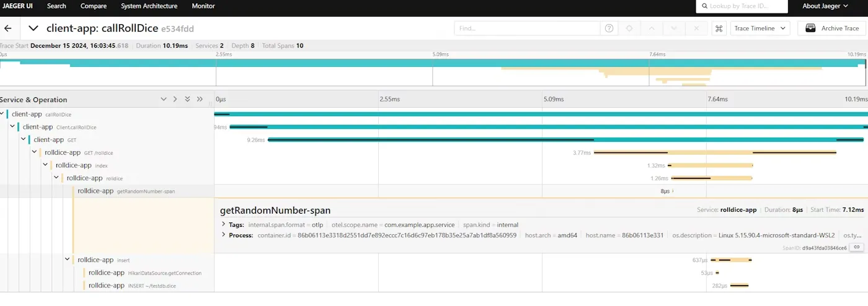Collapse the rolldice-app GET /rolldice span
Image resolution: width=868 pixels, height=306 pixels.
point(35,152)
